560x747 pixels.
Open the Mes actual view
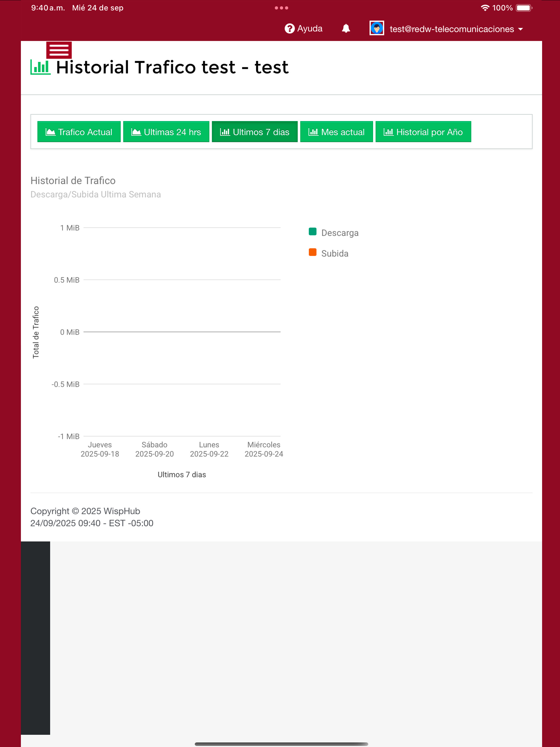coord(336,132)
